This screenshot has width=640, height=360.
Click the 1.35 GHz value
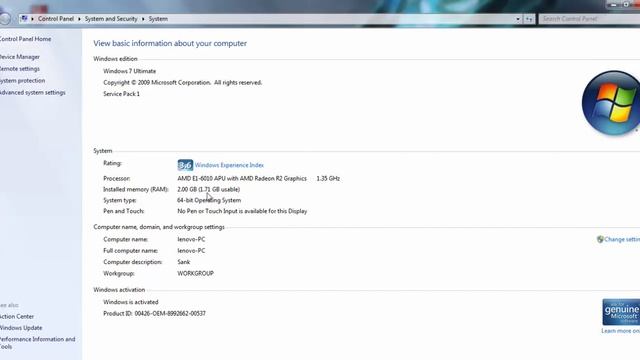[328, 179]
